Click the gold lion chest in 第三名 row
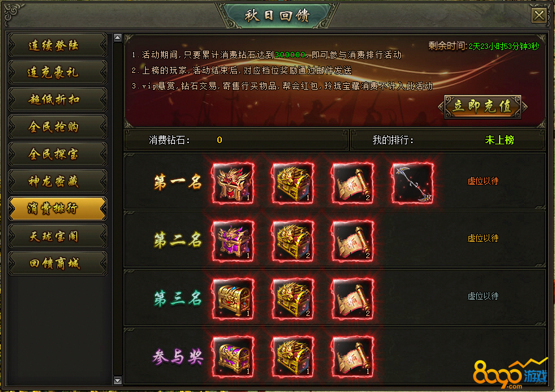The width and height of the screenshot is (555, 392). point(293,299)
